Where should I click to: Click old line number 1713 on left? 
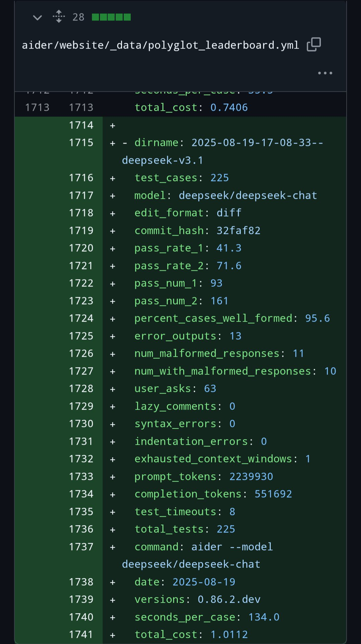click(x=37, y=107)
